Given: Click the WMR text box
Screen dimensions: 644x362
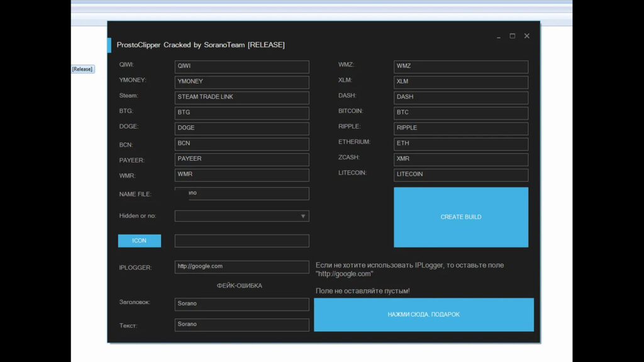Looking at the screenshot, I should (241, 175).
